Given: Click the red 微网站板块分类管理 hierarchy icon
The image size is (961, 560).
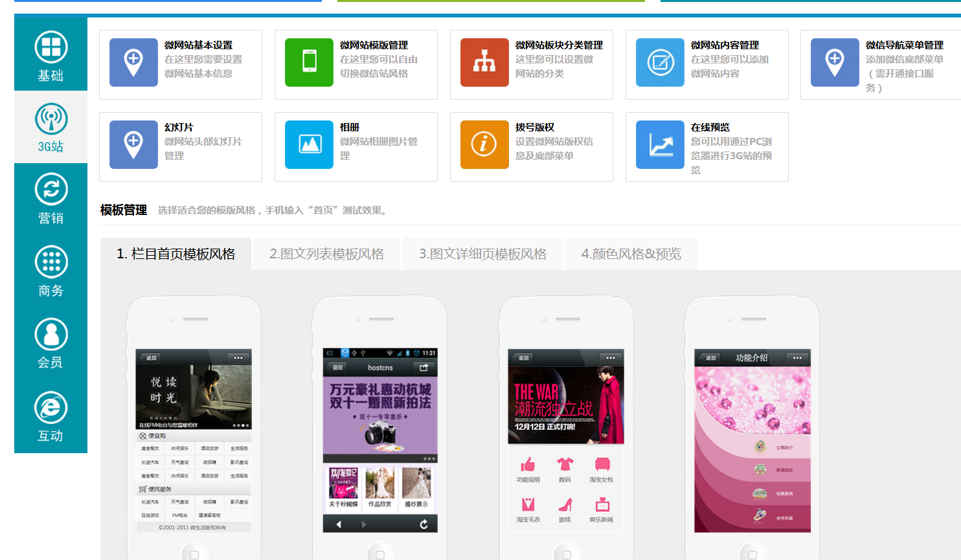Looking at the screenshot, I should point(484,62).
